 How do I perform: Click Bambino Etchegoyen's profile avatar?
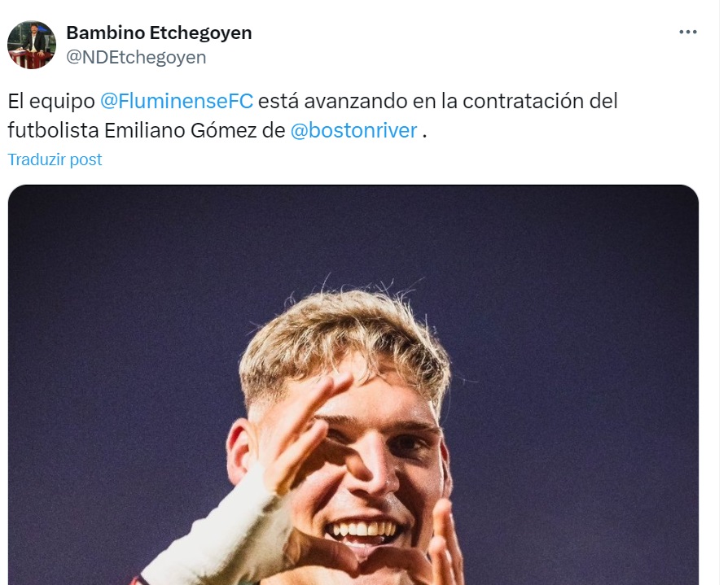tap(32, 45)
